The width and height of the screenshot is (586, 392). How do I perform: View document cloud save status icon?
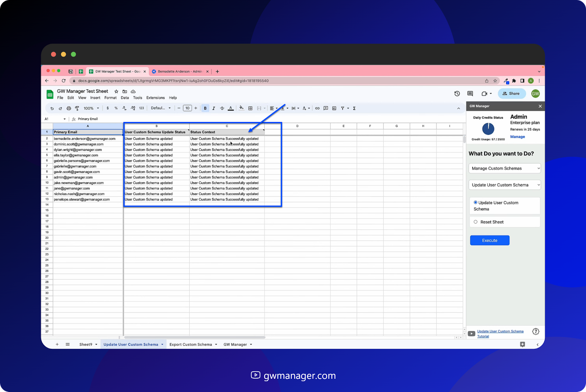pyautogui.click(x=133, y=91)
